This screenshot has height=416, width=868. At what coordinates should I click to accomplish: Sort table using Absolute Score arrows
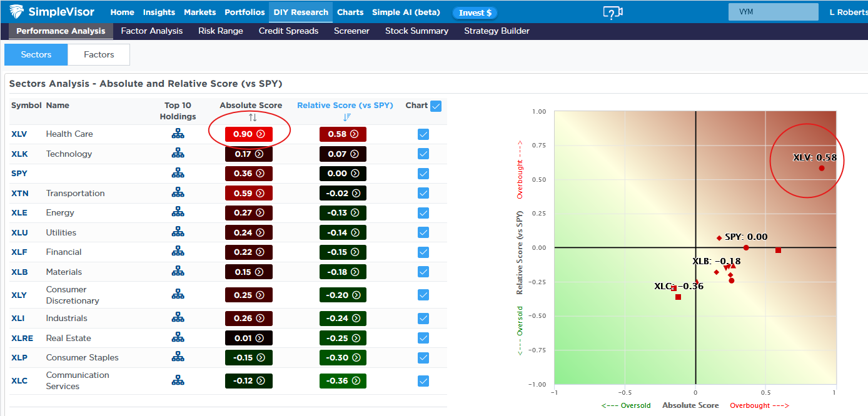(251, 116)
